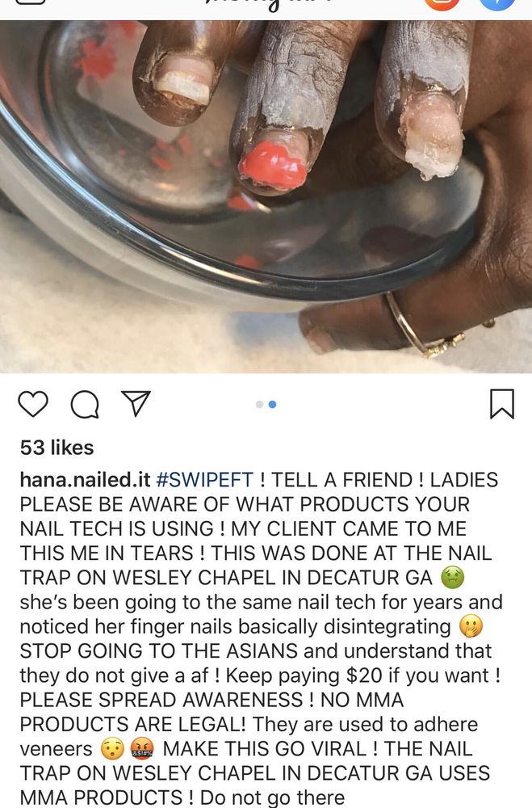Viewport: 532px width, 808px height.
Task: Tap the green nauseated emoji in caption
Action: click(453, 577)
